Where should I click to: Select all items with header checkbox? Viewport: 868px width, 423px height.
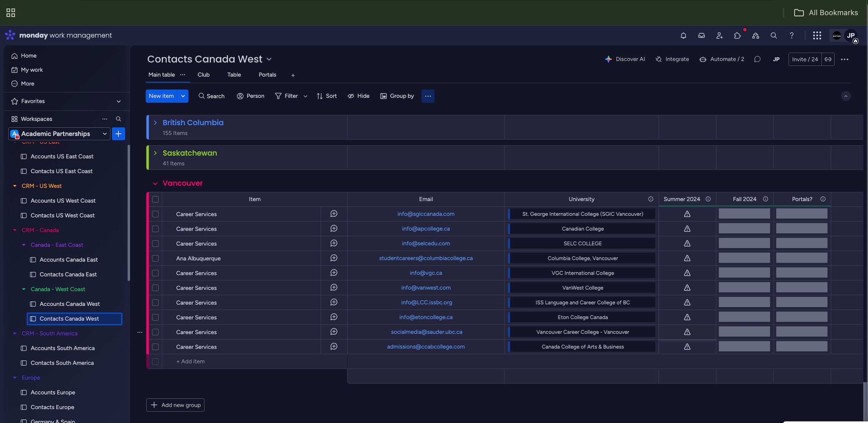point(155,199)
